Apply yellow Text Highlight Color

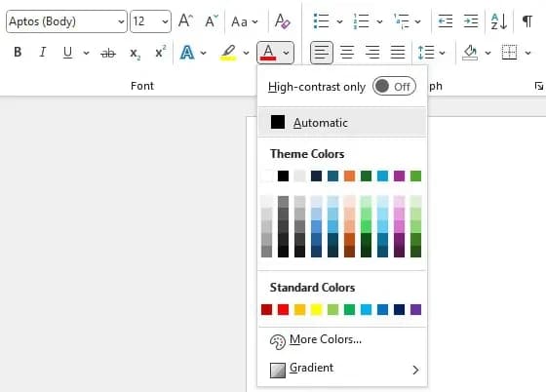(228, 53)
